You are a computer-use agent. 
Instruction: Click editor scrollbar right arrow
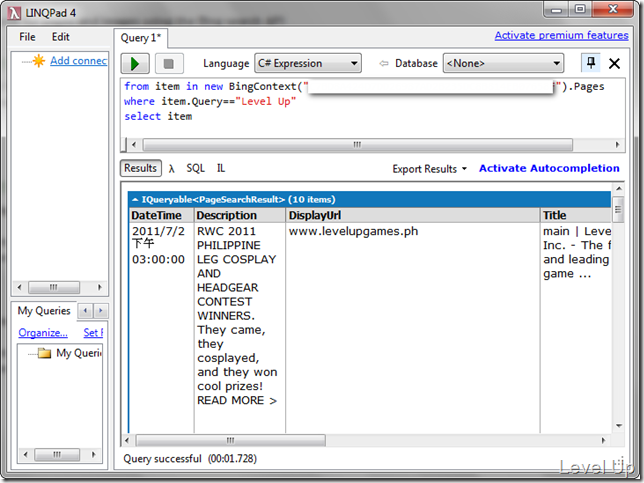click(617, 145)
